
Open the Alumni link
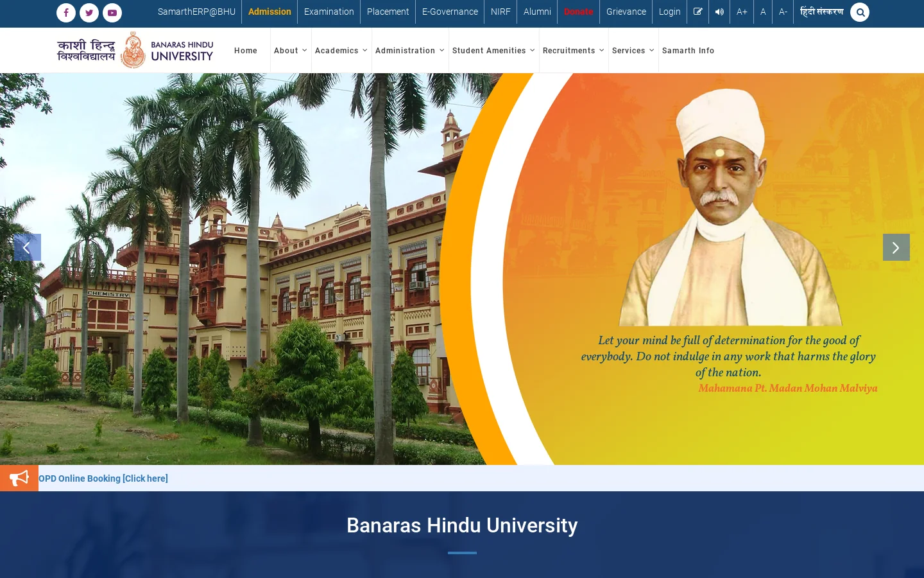point(537,12)
